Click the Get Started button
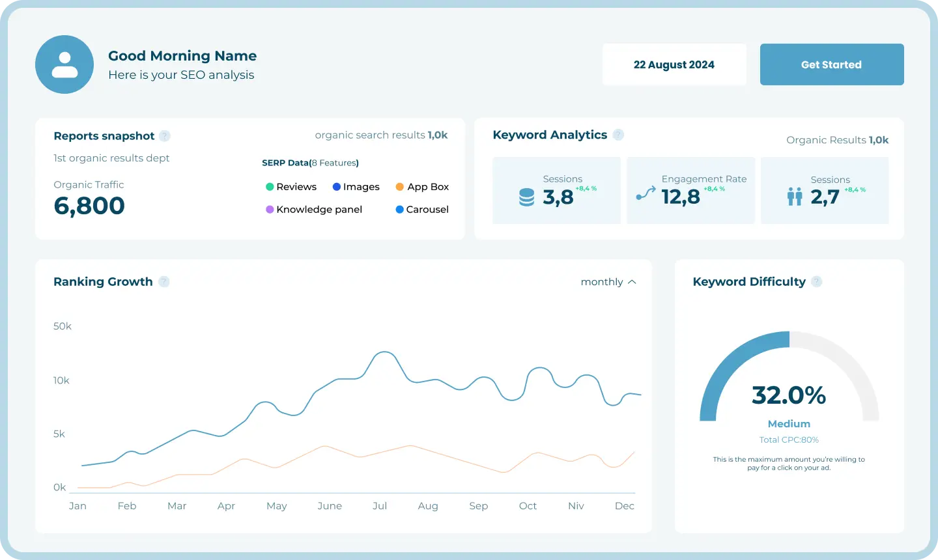 (x=832, y=64)
